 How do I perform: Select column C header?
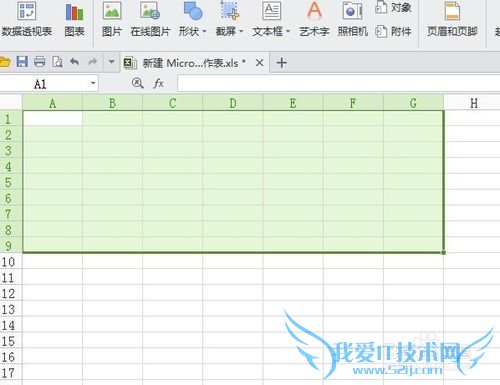pos(173,103)
